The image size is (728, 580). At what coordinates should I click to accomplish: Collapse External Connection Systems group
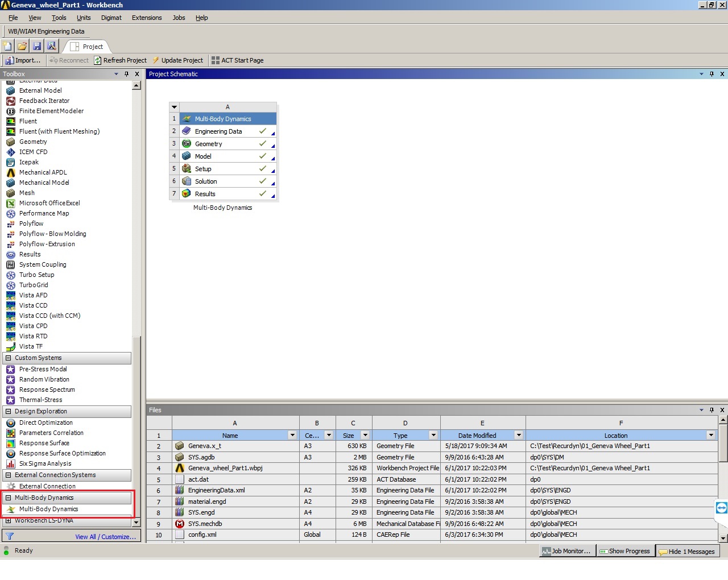click(9, 475)
